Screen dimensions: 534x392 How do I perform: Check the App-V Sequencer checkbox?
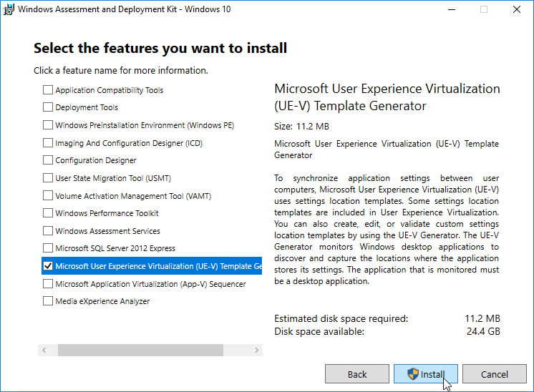[x=48, y=283]
